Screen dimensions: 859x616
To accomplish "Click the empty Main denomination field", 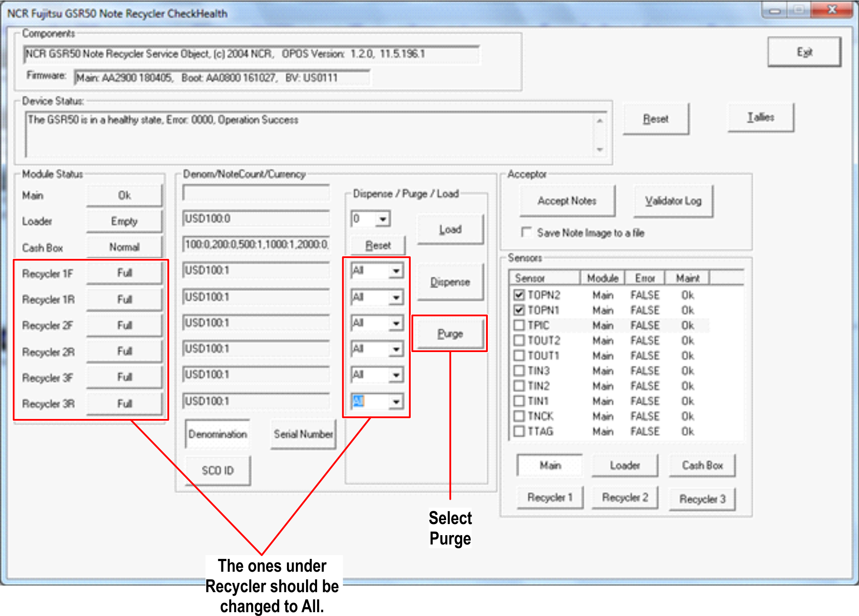I will (x=256, y=192).
